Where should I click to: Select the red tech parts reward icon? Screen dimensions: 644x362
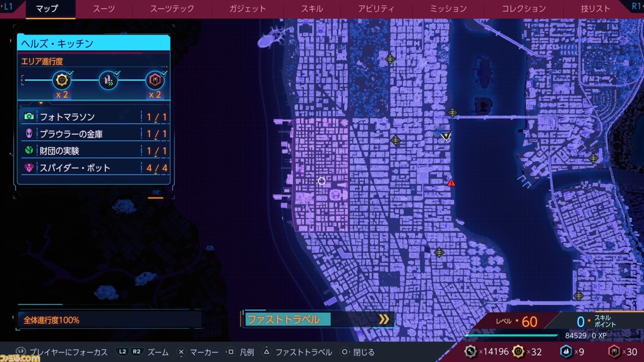[155, 80]
